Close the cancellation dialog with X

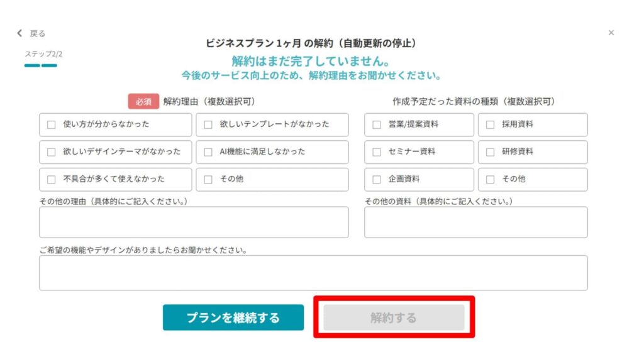tap(611, 33)
